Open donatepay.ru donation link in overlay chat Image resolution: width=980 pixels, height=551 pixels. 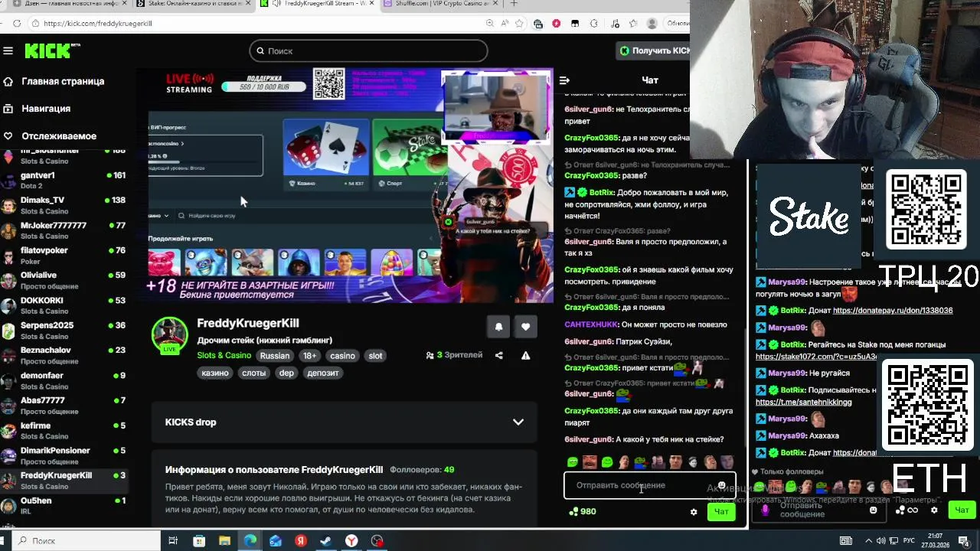tap(893, 311)
